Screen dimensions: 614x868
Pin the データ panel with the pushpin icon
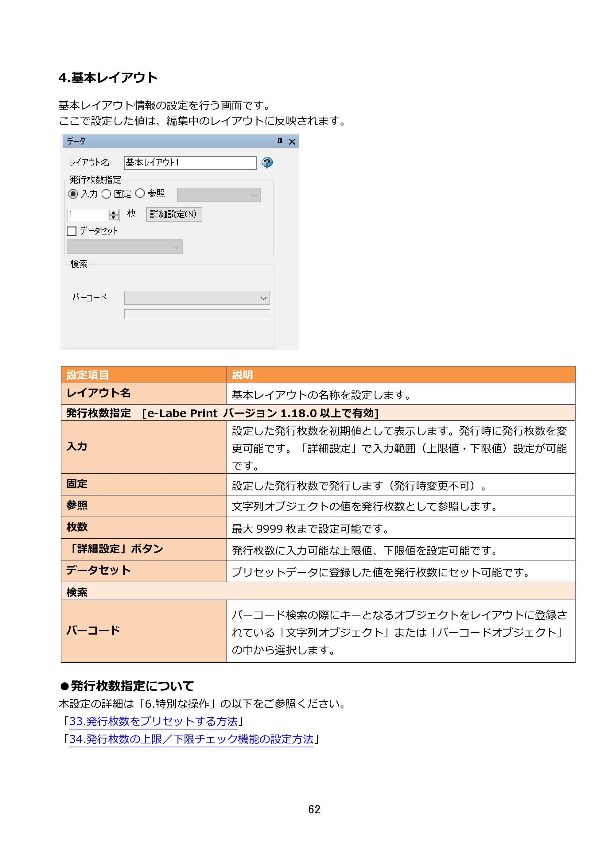tap(280, 141)
